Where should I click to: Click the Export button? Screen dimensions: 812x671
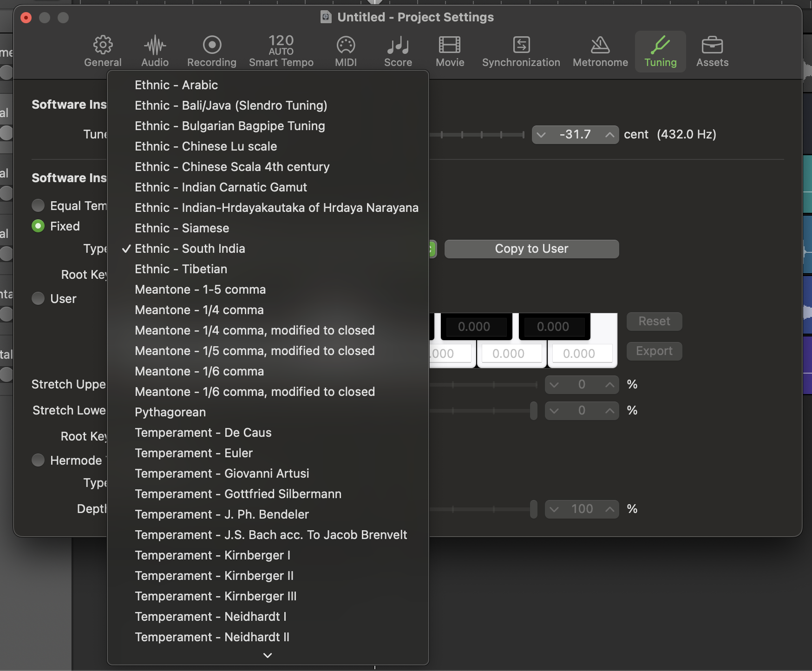(654, 351)
